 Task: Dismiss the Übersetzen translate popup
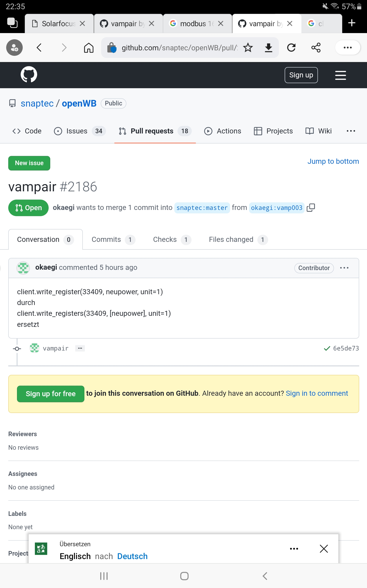pos(324,549)
